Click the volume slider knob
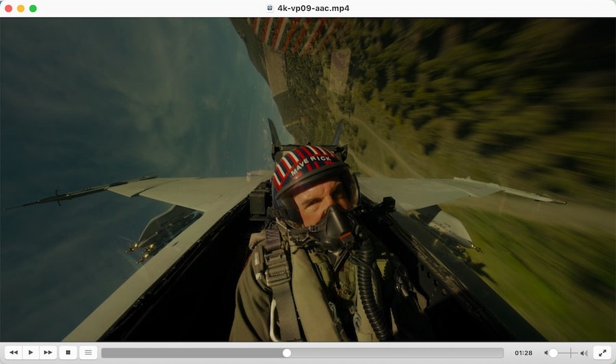616x364 pixels. (553, 353)
